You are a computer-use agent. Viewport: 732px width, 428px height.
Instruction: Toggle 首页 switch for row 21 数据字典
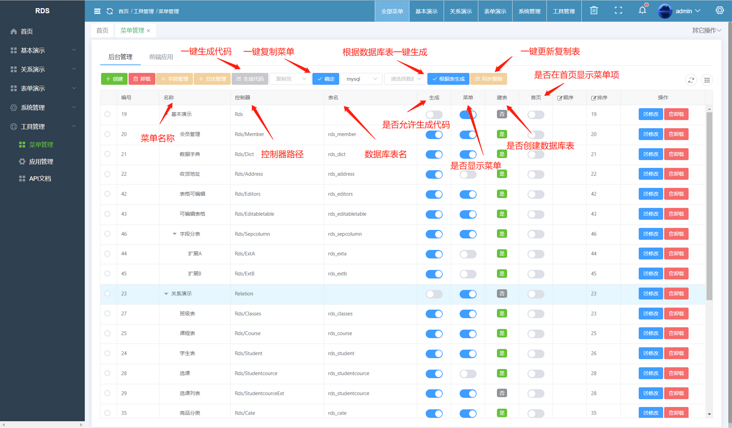(536, 154)
